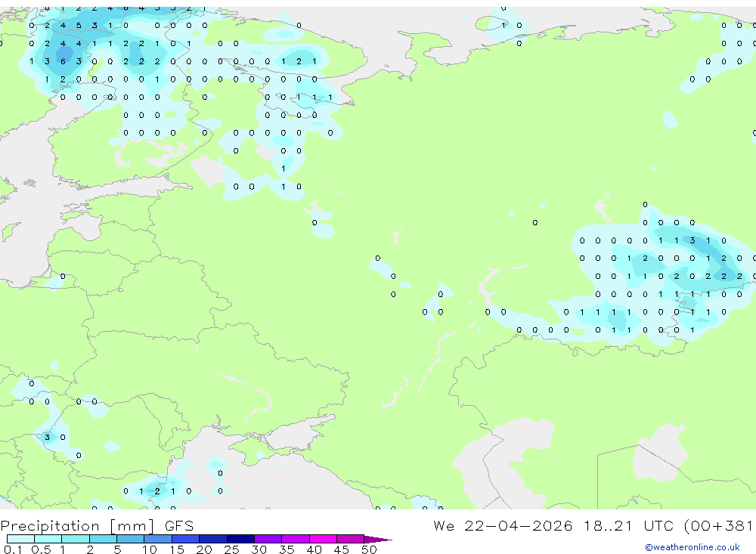Click the 15–20 mm legend color swatch
This screenshot has height=554, width=756.
186,539
